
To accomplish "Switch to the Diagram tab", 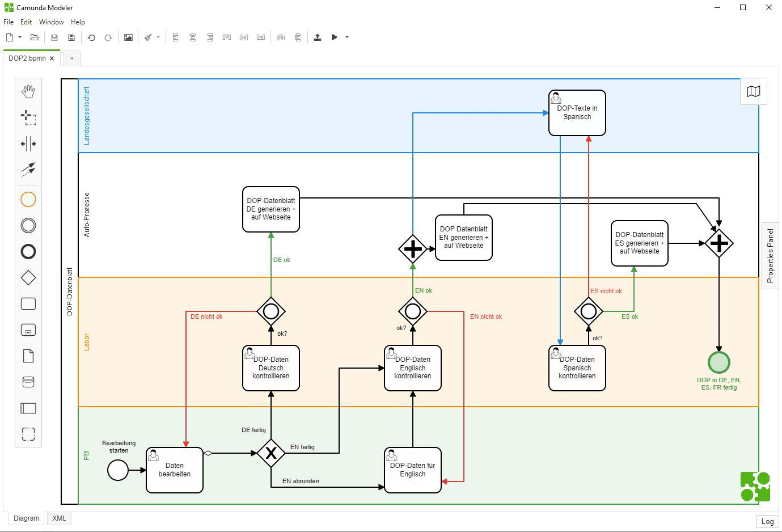I will [x=27, y=518].
